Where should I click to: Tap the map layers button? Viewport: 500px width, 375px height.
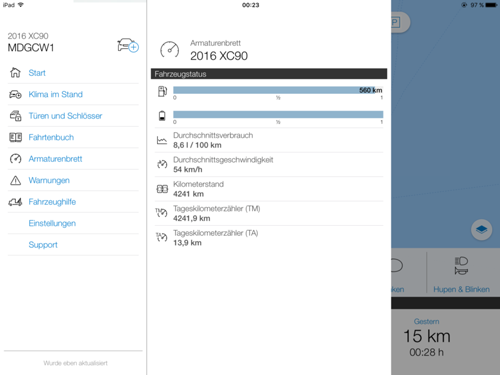[481, 230]
